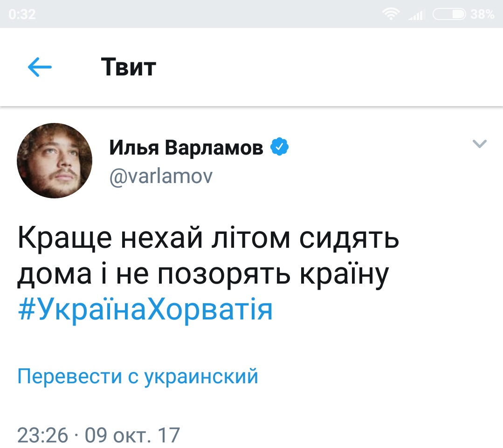Open the @varlamov handle link
The height and width of the screenshot is (448, 503).
pos(161,176)
